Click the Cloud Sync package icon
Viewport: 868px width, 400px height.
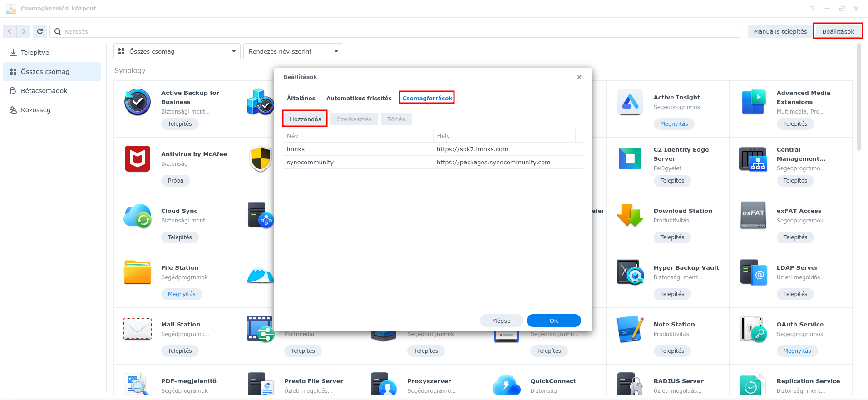(x=138, y=216)
